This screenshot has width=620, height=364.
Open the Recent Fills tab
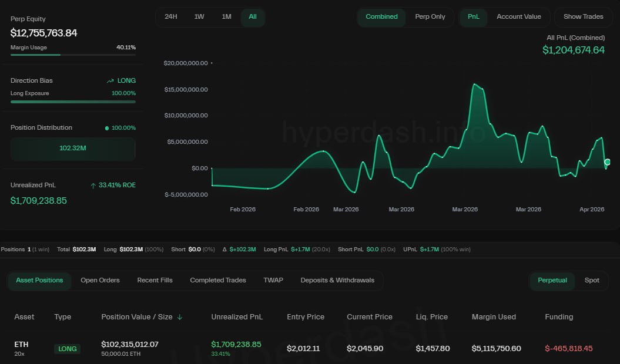tap(155, 281)
